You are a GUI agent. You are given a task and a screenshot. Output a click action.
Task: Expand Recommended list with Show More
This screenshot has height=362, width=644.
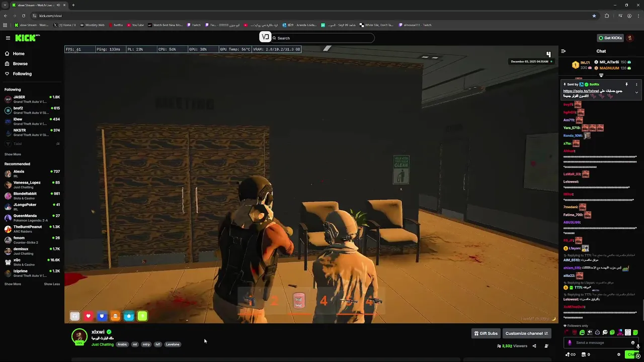coord(13,284)
